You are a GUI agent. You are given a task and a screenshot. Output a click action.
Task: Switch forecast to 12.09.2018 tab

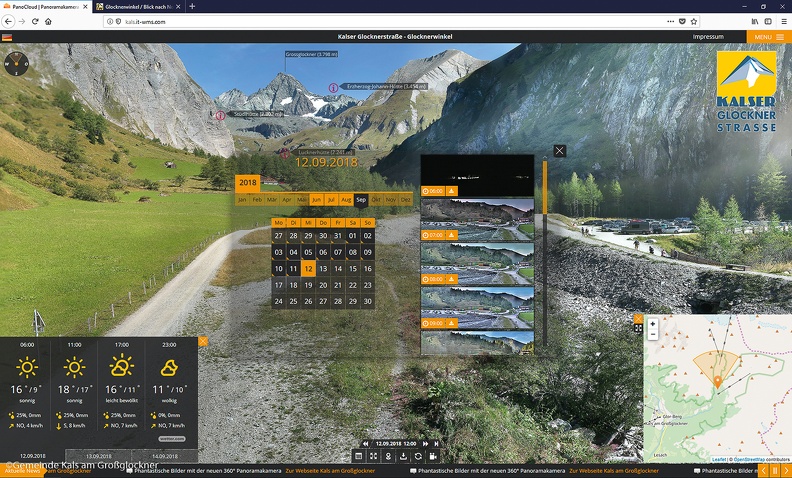[33, 456]
